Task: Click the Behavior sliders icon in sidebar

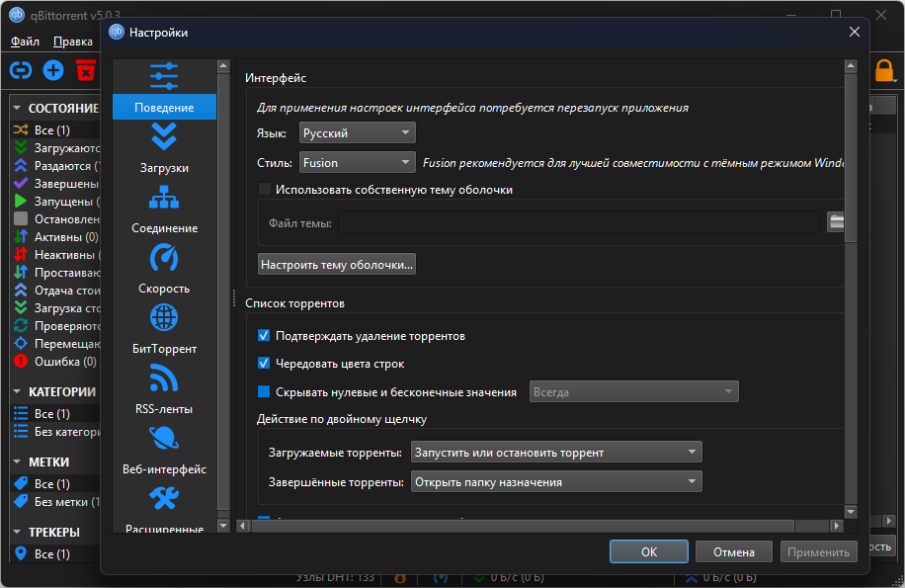Action: pyautogui.click(x=164, y=77)
